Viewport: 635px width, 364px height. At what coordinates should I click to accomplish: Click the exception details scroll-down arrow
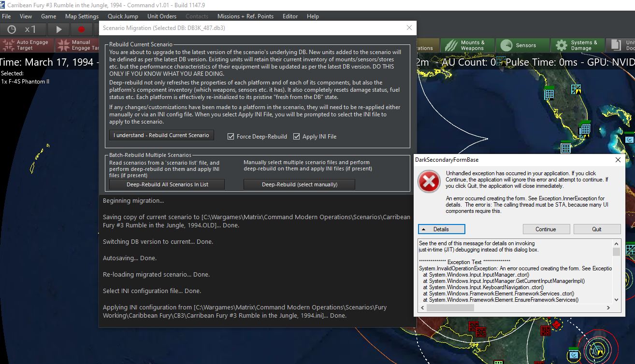click(616, 299)
